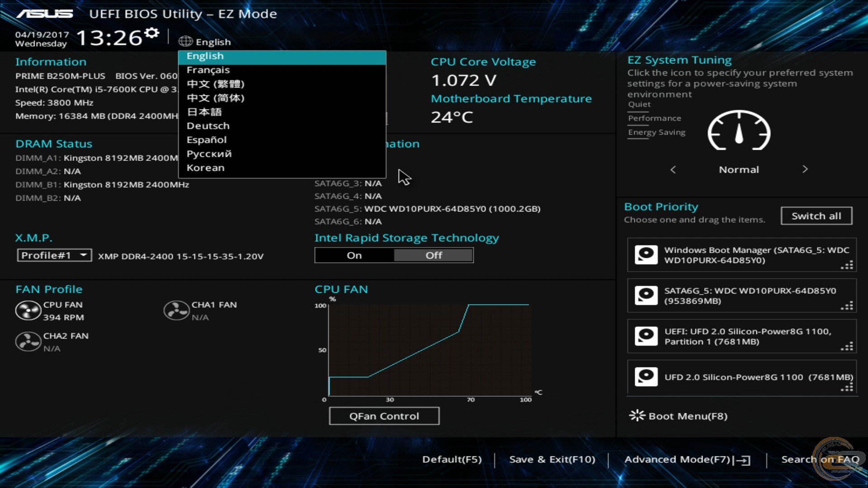Click the settings gear next to the clock
868x488 pixels.
click(152, 33)
